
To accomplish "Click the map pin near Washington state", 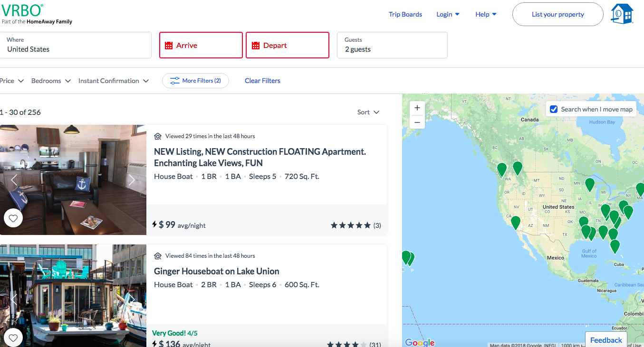I will (x=502, y=170).
